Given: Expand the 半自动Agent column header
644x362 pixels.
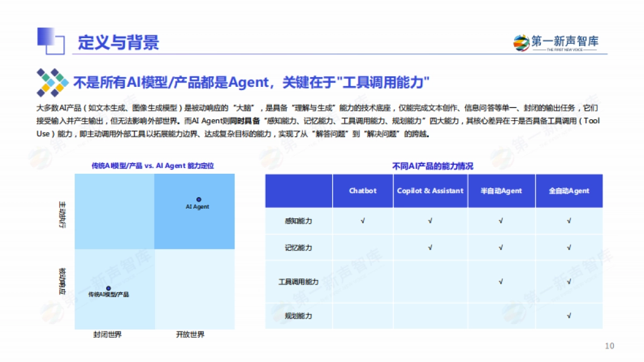Looking at the screenshot, I should (501, 190).
